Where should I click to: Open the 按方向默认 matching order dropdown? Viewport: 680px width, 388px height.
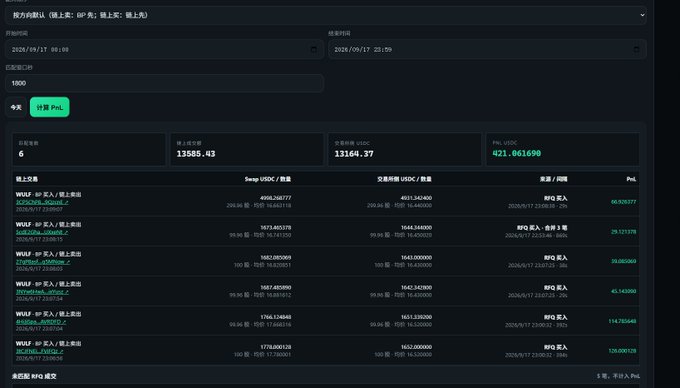click(326, 15)
